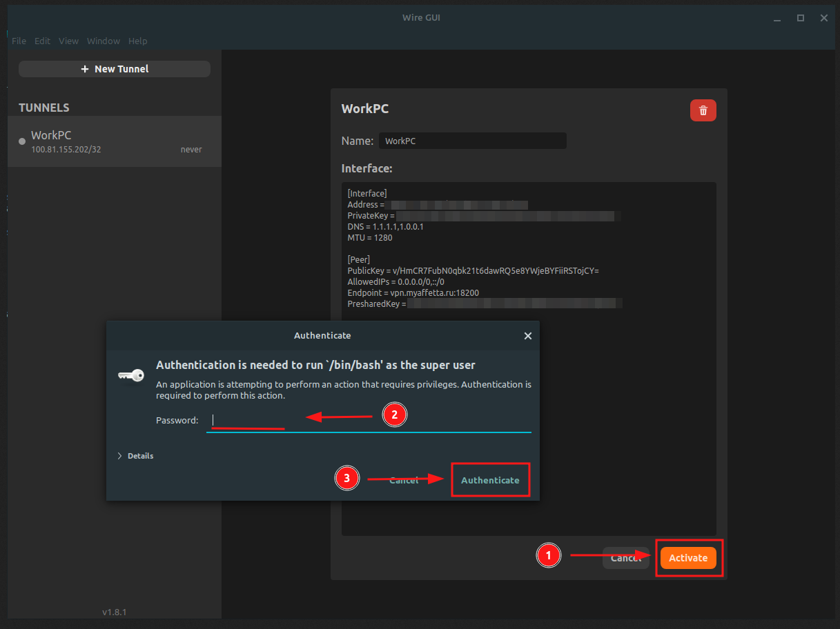Viewport: 840px width, 629px height.
Task: Open the View menu
Action: point(68,41)
